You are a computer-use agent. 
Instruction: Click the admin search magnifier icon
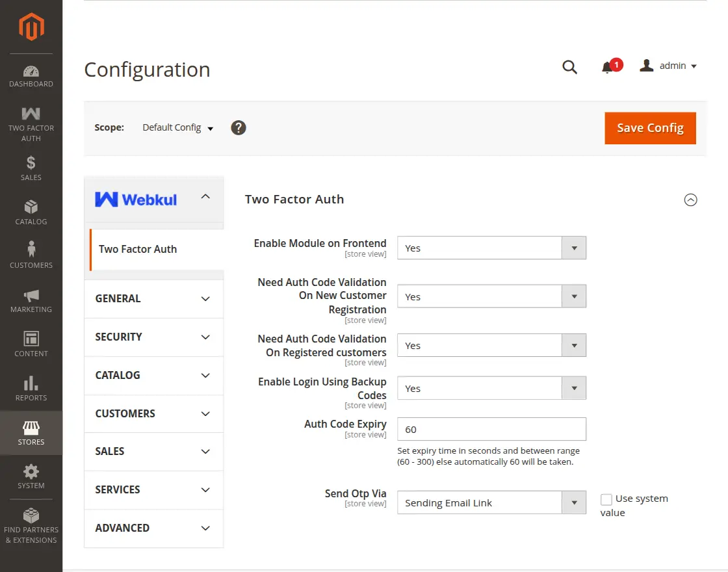click(569, 66)
